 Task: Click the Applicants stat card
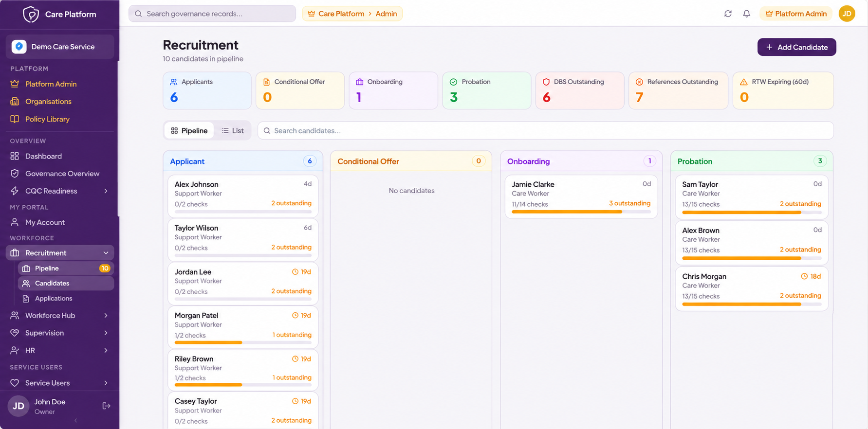pyautogui.click(x=207, y=90)
